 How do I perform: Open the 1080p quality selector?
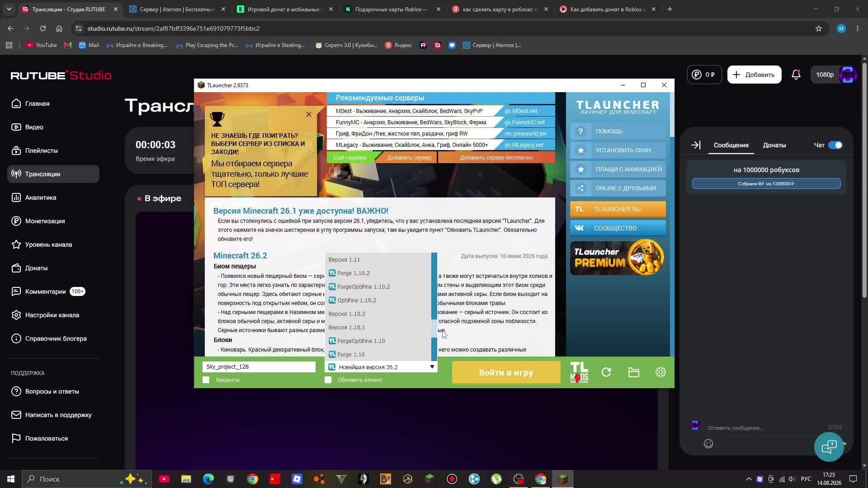pyautogui.click(x=825, y=75)
